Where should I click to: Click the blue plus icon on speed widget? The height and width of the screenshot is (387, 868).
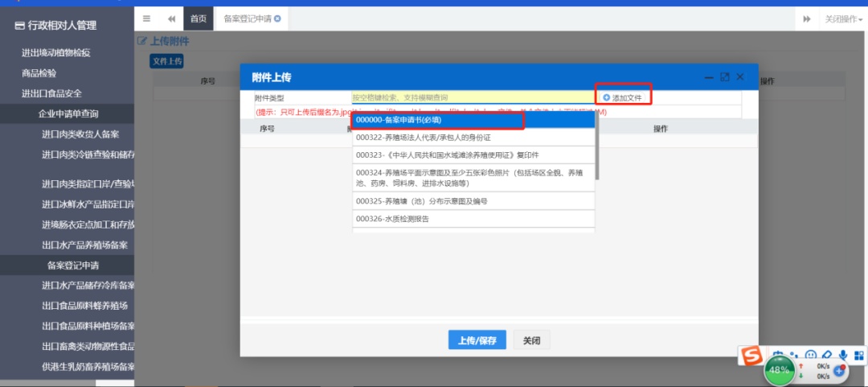click(839, 371)
